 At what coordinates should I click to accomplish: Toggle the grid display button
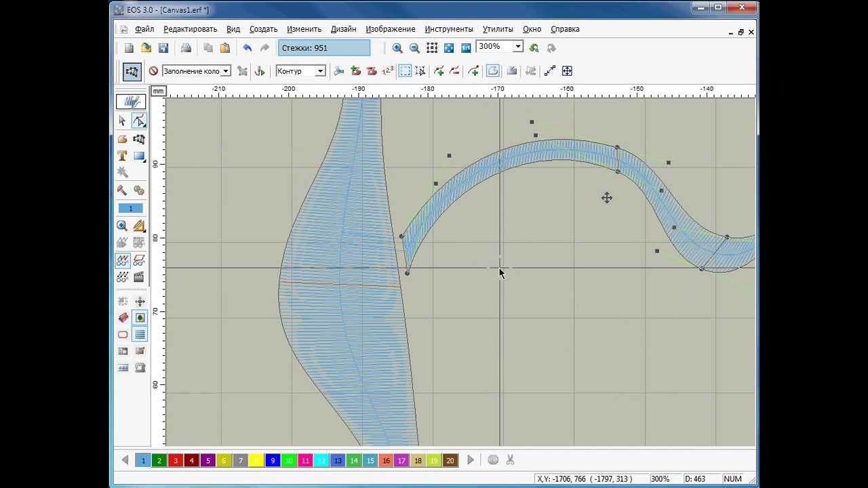140,334
